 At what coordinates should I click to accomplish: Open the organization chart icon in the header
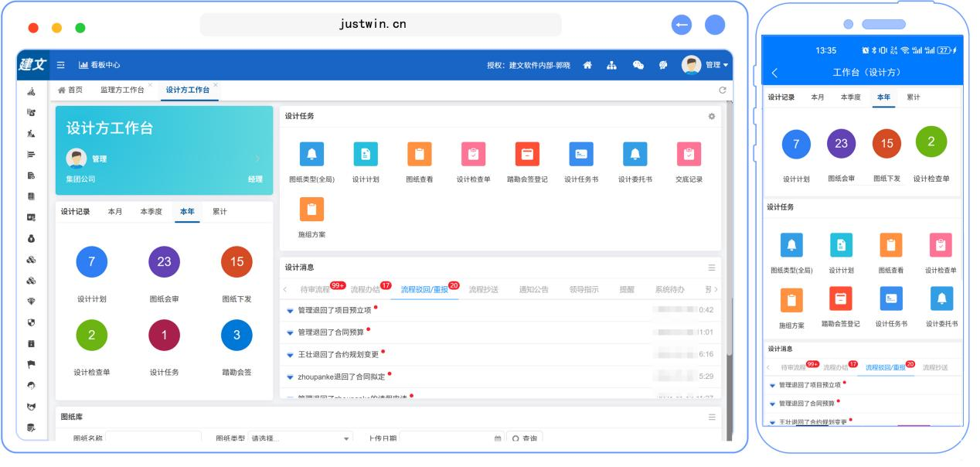click(x=613, y=65)
